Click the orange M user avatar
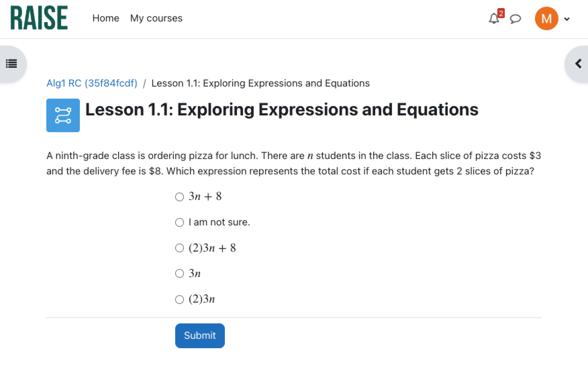The width and height of the screenshot is (588, 367). [x=546, y=19]
